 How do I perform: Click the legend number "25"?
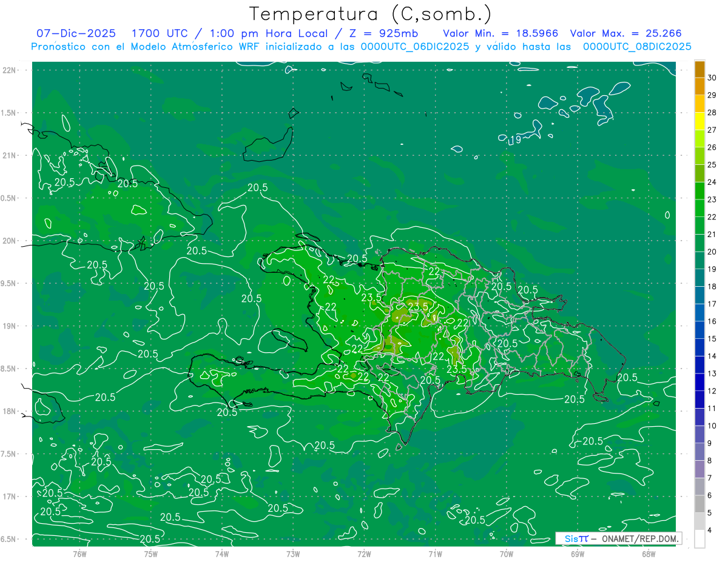[712, 164]
